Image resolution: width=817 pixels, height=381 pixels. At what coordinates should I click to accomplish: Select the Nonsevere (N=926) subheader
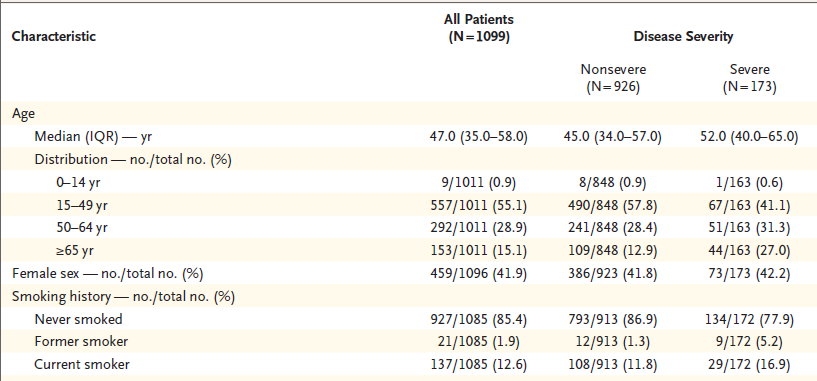coord(613,78)
